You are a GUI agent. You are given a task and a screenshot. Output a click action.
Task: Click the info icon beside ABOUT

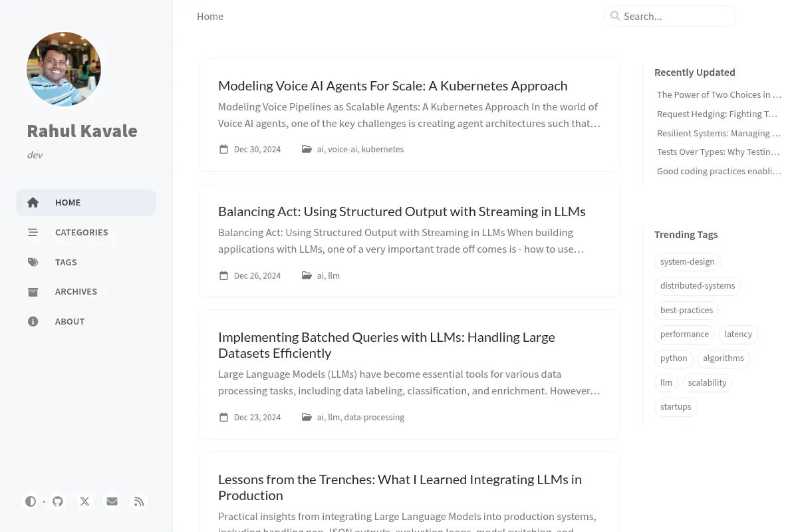(x=33, y=321)
